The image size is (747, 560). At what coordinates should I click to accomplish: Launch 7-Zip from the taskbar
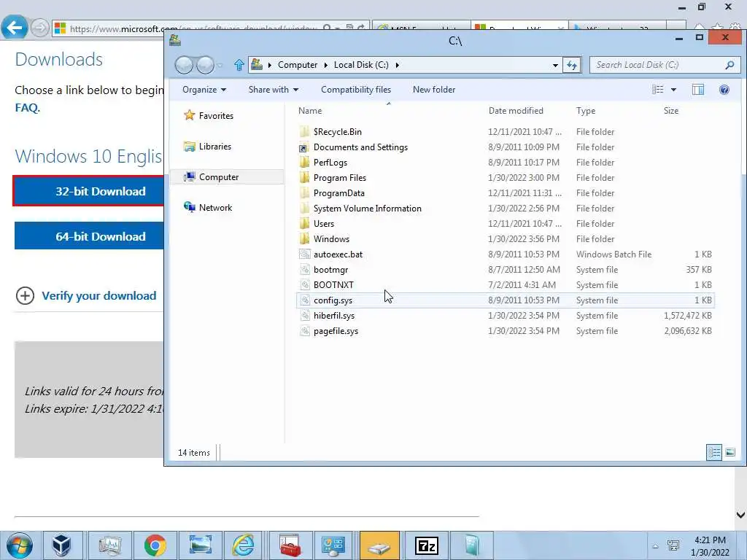click(426, 545)
